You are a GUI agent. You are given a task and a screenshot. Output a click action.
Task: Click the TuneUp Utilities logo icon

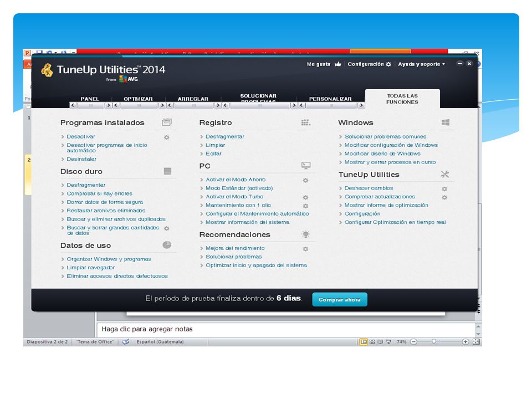(x=47, y=70)
